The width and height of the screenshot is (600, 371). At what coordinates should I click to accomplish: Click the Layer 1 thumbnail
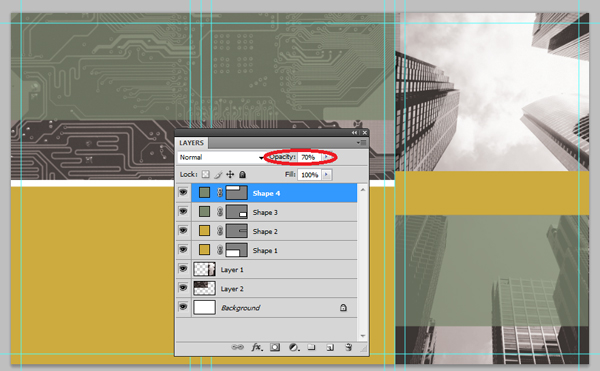click(x=204, y=269)
